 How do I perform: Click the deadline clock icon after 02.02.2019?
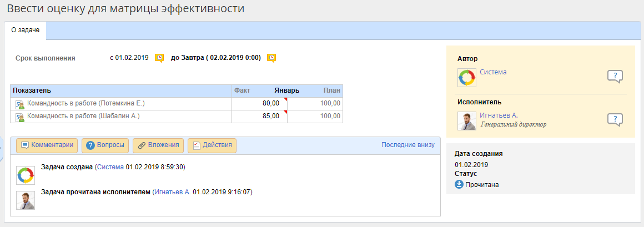[271, 58]
